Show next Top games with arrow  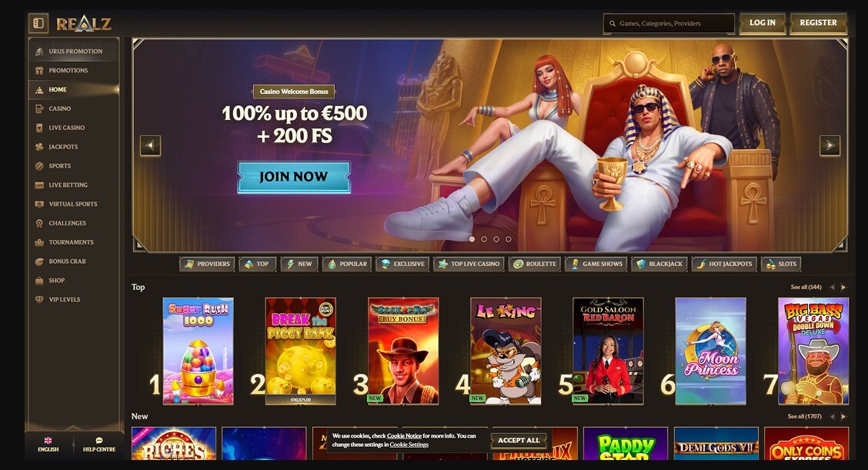click(843, 288)
